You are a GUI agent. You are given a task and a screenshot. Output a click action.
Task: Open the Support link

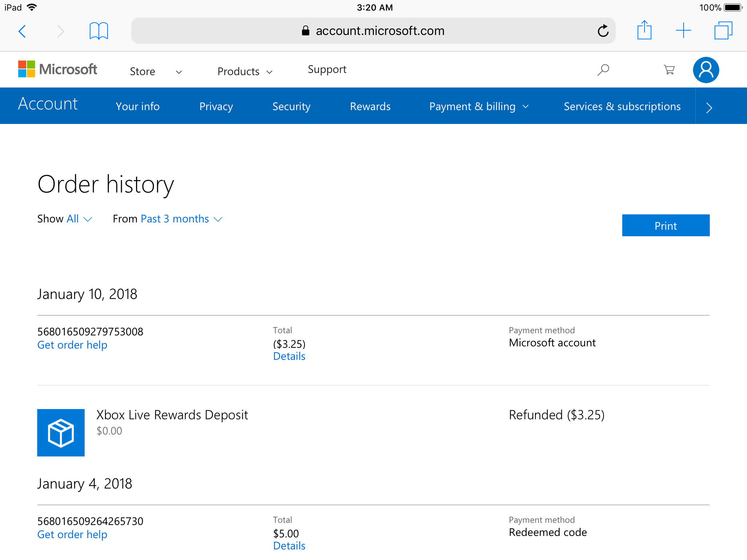[x=327, y=69]
